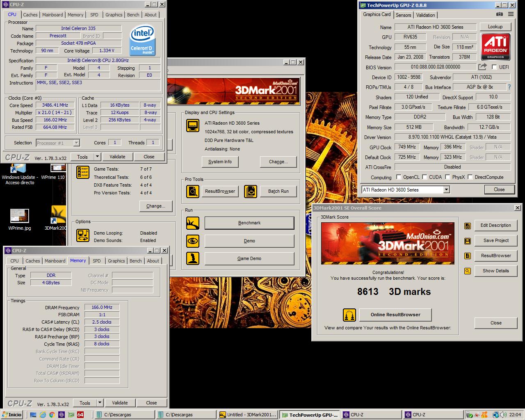Toggle the PhysX computing checkbox
This screenshot has width=525, height=420.
coord(448,177)
